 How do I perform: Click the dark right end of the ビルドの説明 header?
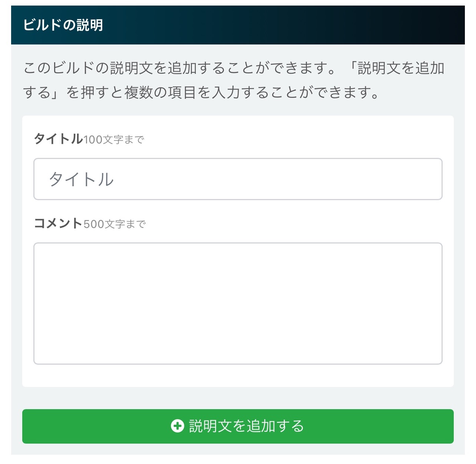click(426, 25)
